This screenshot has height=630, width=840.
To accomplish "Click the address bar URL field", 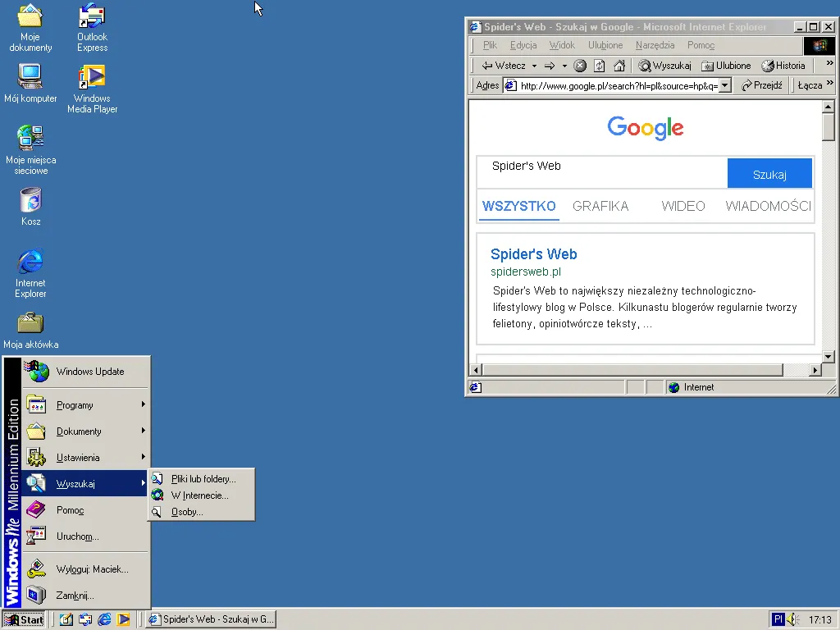I will [617, 85].
